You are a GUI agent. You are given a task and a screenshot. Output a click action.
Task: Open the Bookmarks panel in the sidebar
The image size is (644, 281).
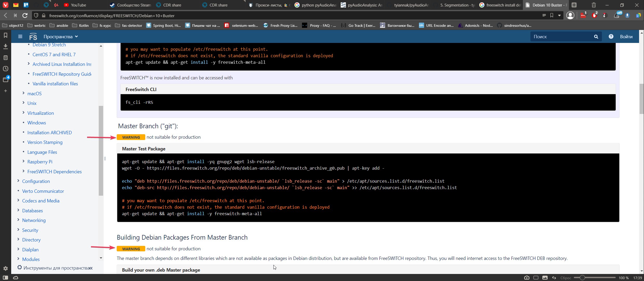(5, 35)
